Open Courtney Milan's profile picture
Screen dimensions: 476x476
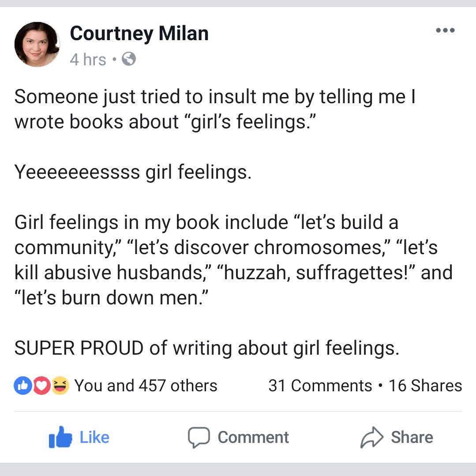coord(37,44)
